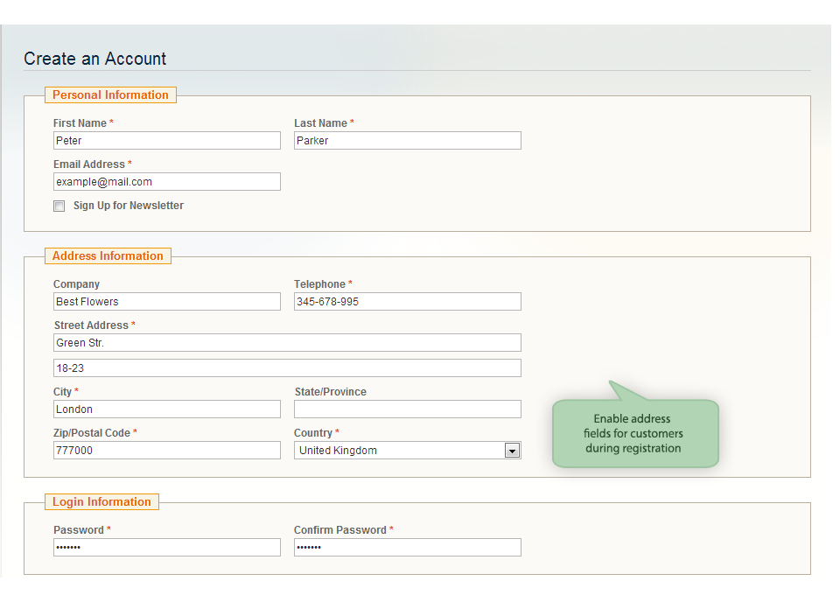This screenshot has width=840, height=616.
Task: Click the empty State/Province field
Action: point(407,409)
